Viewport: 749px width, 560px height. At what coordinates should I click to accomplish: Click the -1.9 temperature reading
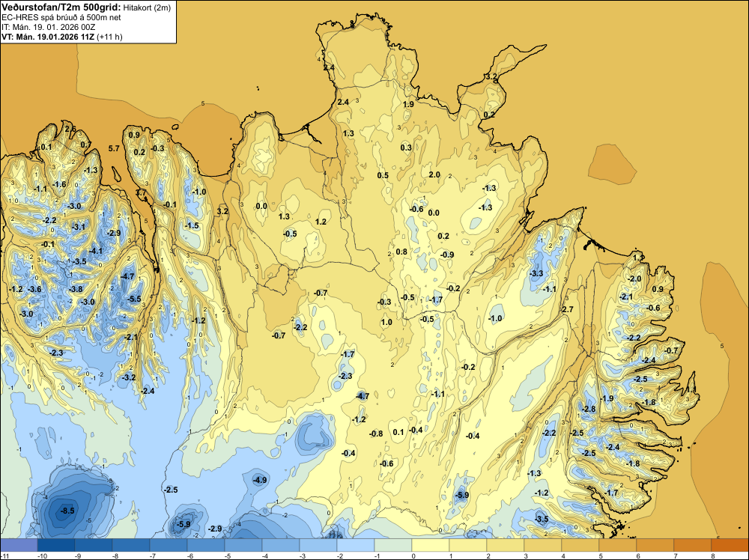(607, 398)
